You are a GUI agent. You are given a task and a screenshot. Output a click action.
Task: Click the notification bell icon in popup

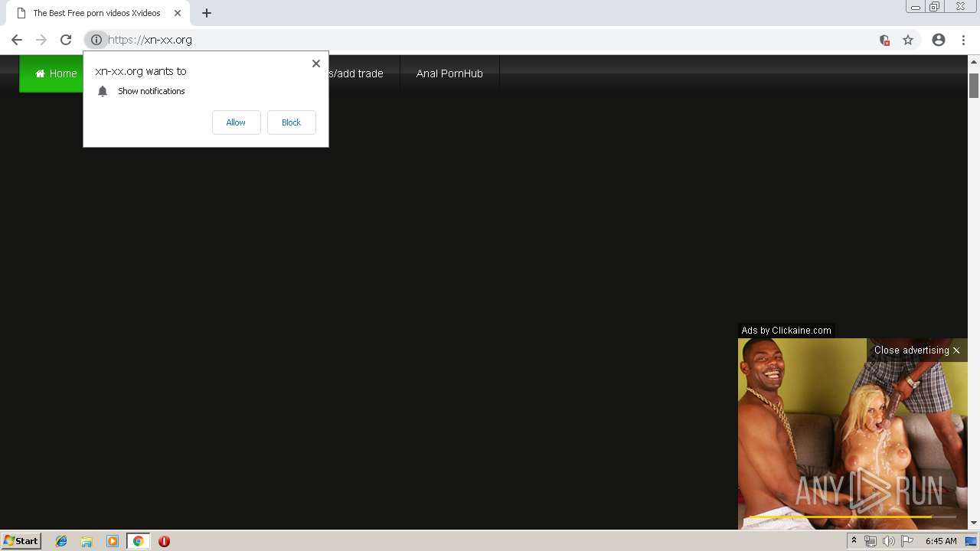[103, 91]
